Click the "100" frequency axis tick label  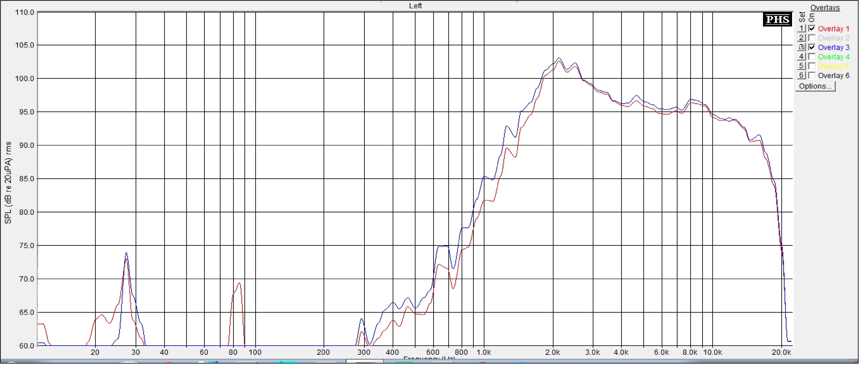tap(255, 352)
